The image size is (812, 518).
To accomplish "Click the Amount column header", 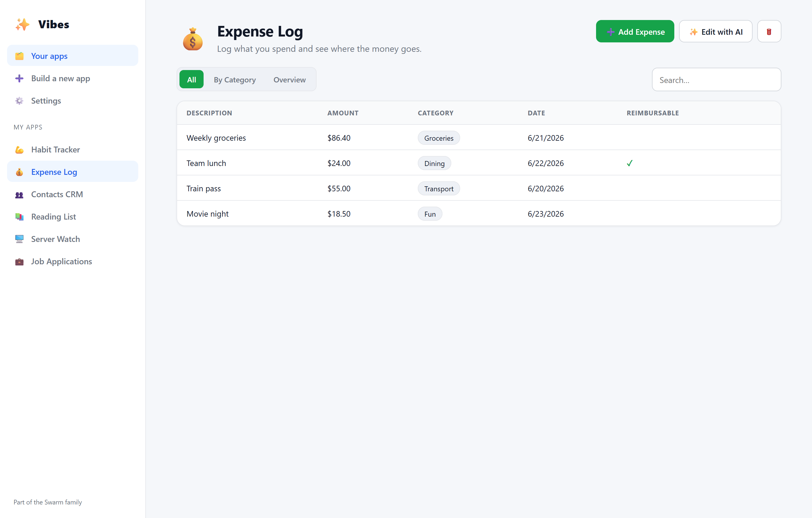I will tap(343, 113).
